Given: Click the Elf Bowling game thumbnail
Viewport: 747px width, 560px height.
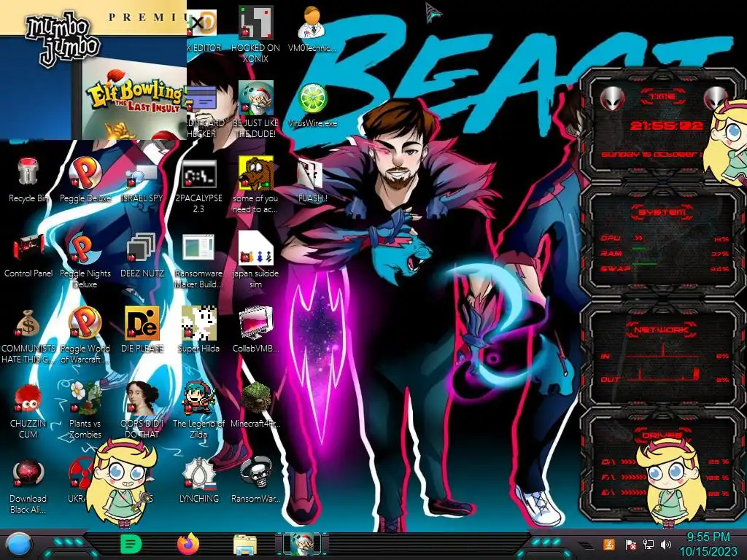Looking at the screenshot, I should [134, 99].
